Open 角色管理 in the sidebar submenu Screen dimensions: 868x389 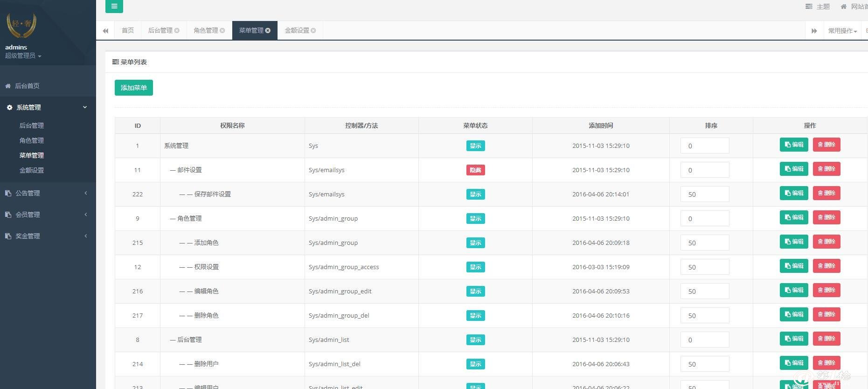[32, 140]
